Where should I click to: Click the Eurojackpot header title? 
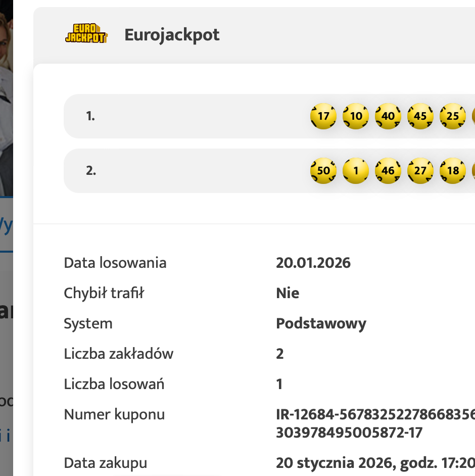(172, 35)
